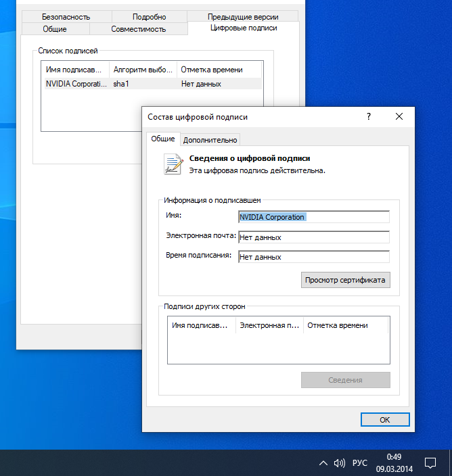The image size is (452, 476).
Task: Show hidden system tray icons chevron
Action: click(323, 463)
